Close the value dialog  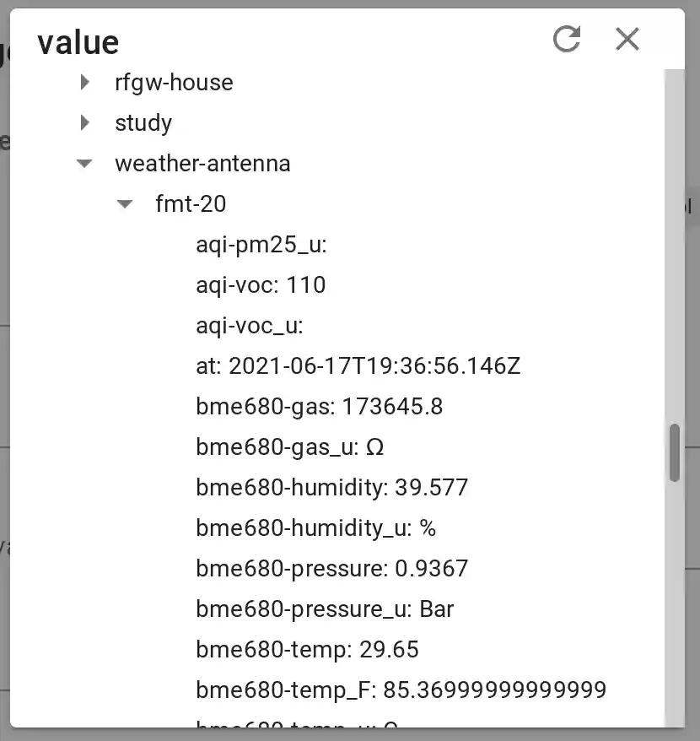pyautogui.click(x=627, y=39)
